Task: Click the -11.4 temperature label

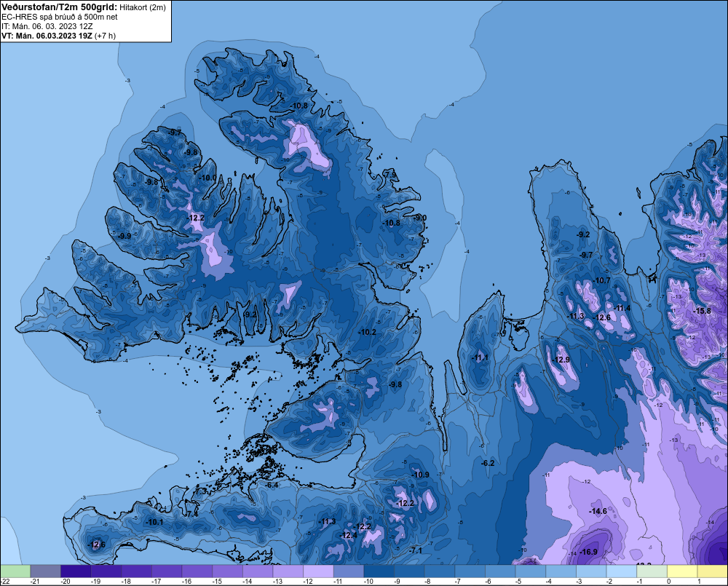Action: tap(622, 308)
